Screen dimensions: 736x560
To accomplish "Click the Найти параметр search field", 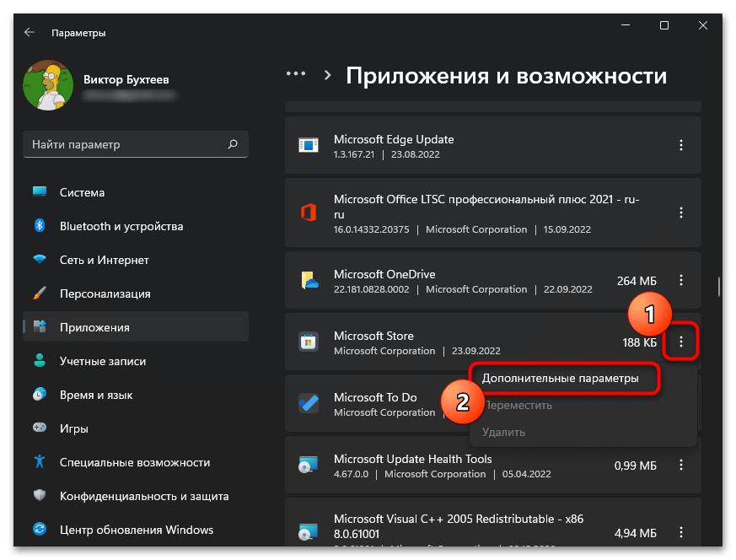I will click(126, 144).
